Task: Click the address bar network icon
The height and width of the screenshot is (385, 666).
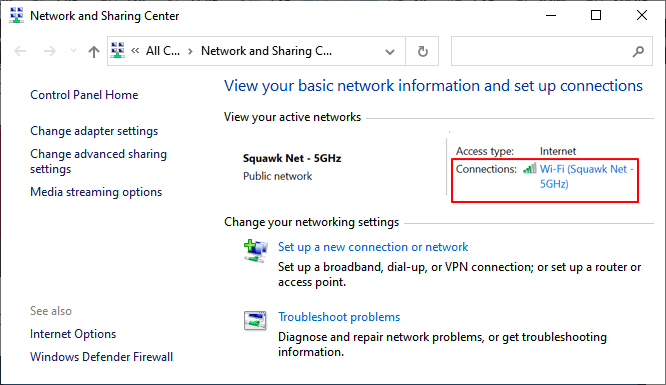Action: coord(118,51)
